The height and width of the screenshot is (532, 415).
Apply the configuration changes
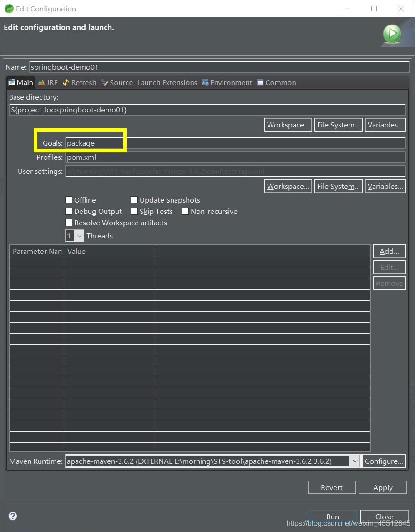tap(383, 487)
